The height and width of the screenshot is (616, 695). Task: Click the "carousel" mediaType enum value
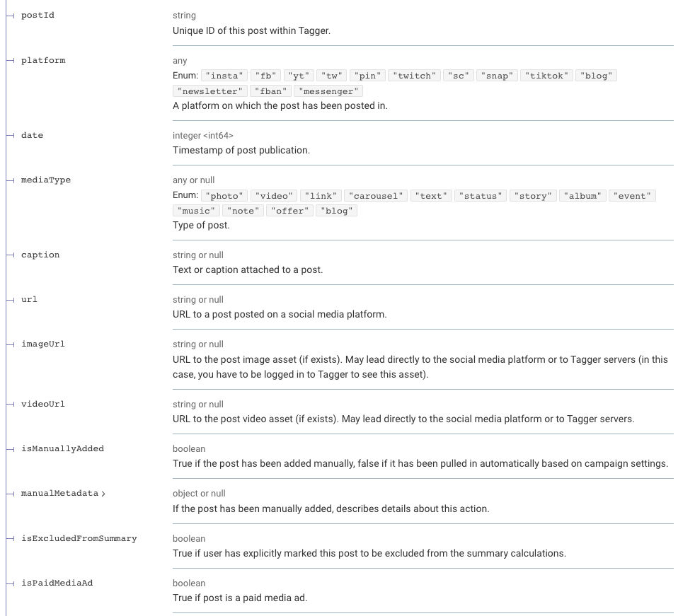(377, 196)
